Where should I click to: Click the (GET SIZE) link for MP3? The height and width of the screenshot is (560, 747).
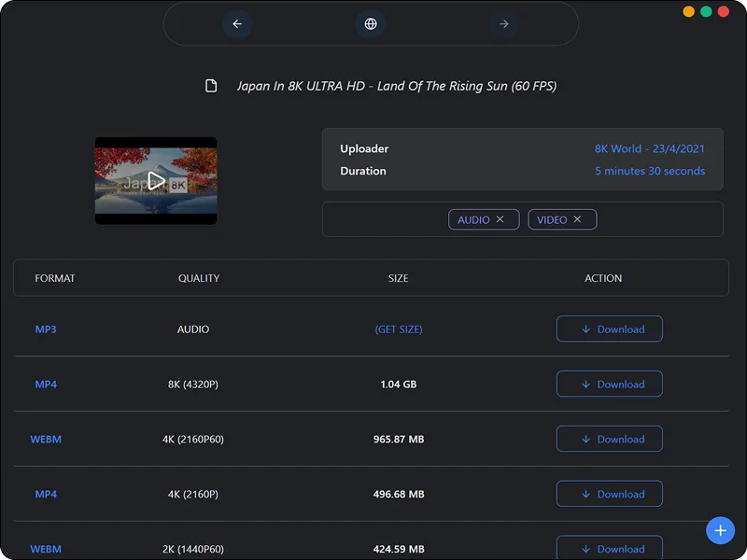tap(399, 329)
